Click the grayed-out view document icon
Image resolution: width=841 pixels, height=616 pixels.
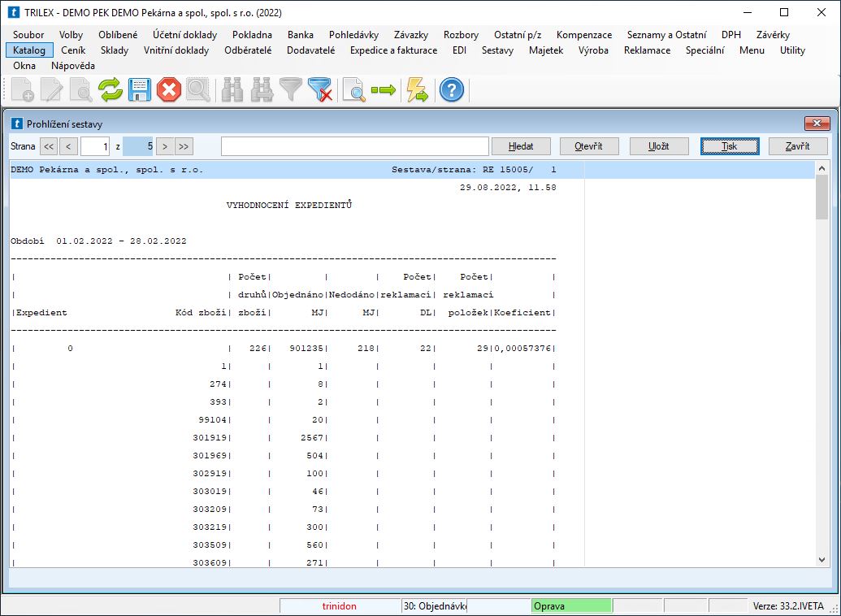click(81, 89)
